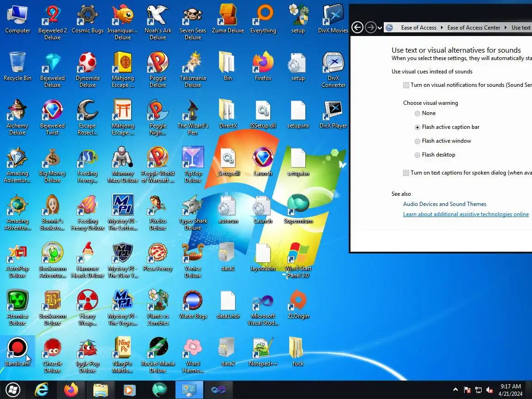Turn on text captions for spoken dialog

[406, 173]
